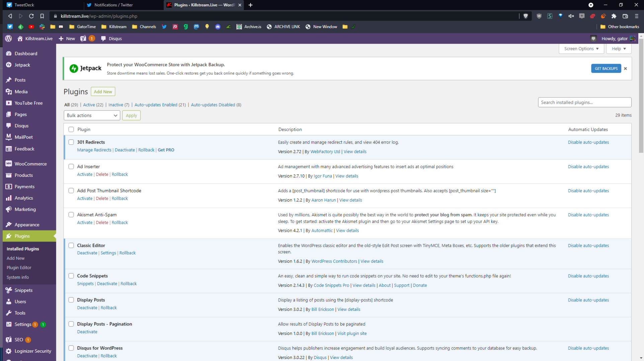644x361 pixels.
Task: Click the Apply bulk action button
Action: [131, 116]
